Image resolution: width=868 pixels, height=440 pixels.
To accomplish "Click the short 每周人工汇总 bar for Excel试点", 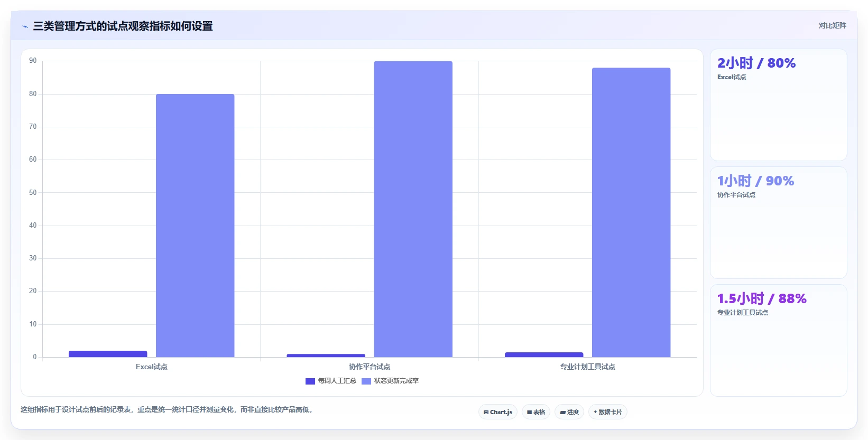I will click(108, 354).
